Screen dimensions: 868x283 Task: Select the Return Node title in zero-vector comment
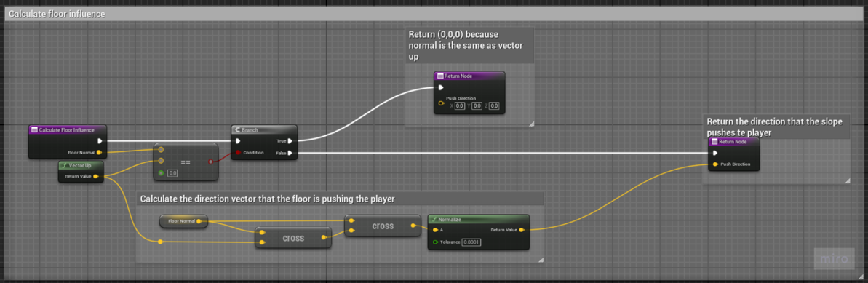tap(458, 76)
